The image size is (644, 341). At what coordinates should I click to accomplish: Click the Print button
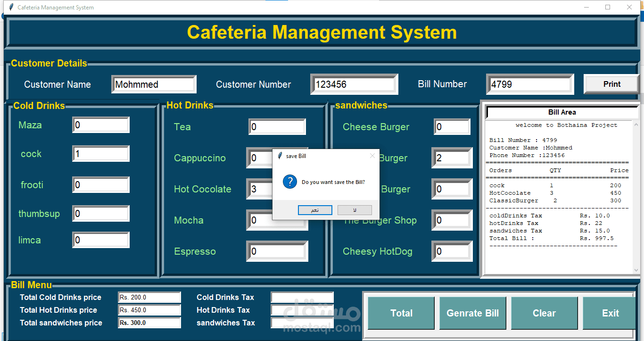click(x=611, y=83)
